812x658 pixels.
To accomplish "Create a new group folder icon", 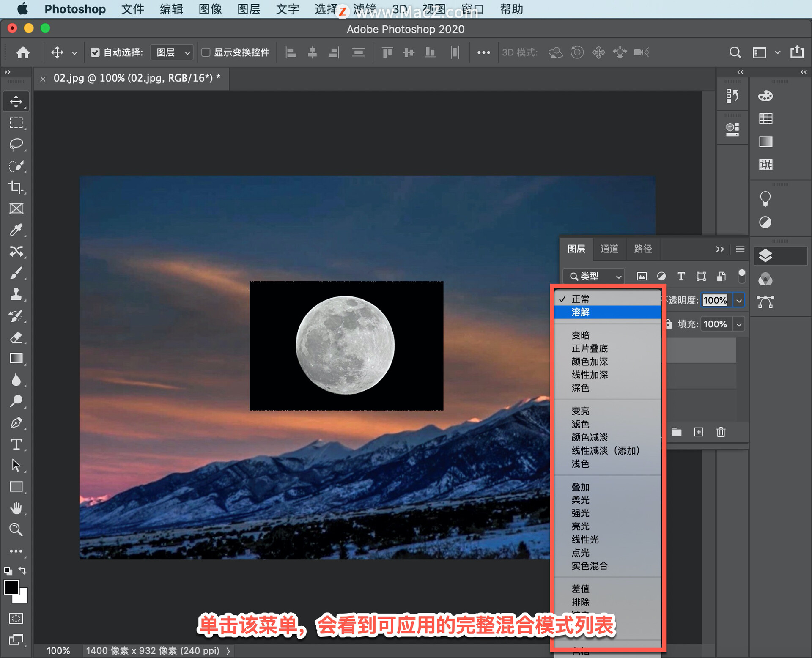I will click(677, 432).
